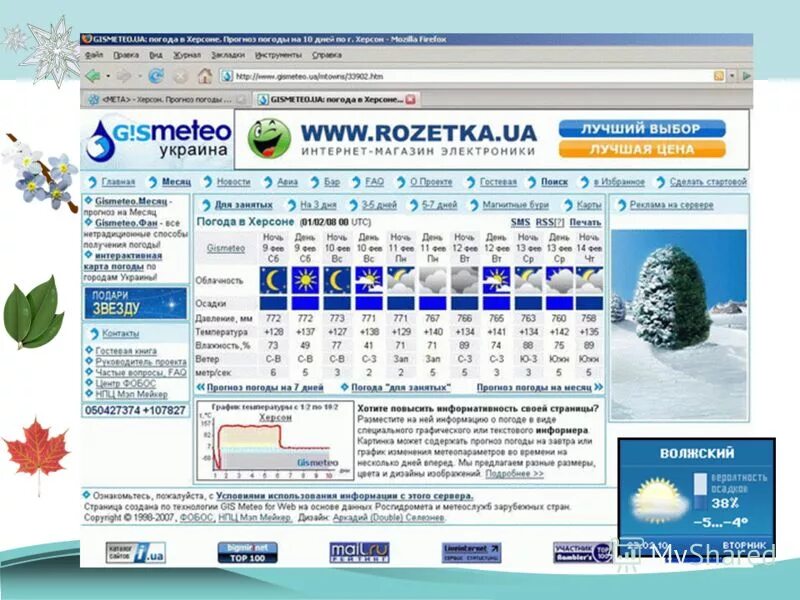Click Сделать стартовой link
The width and height of the screenshot is (800, 600).
pos(708,182)
